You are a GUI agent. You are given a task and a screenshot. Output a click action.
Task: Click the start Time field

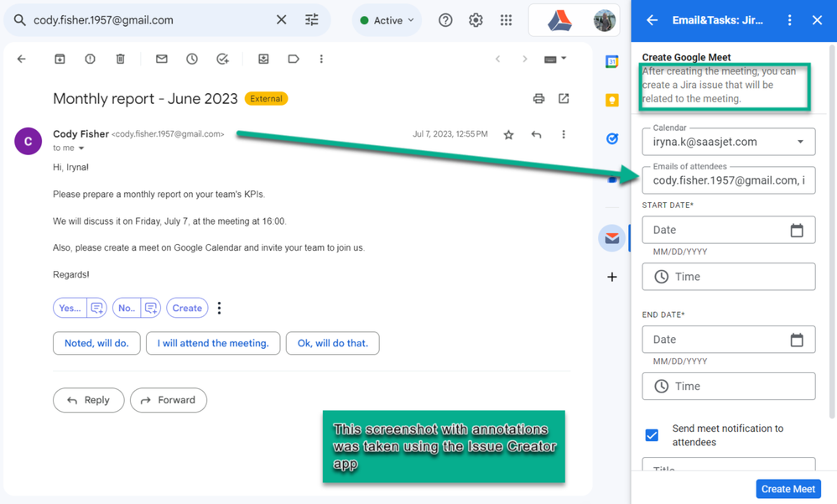(729, 277)
